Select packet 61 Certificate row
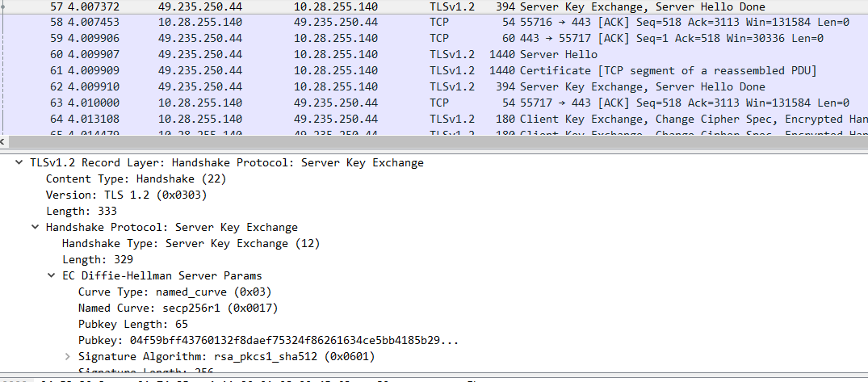This screenshot has width=868, height=382. 404,70
